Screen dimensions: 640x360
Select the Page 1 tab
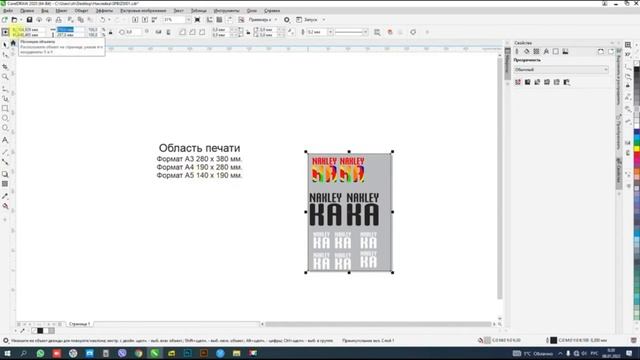tap(79, 324)
